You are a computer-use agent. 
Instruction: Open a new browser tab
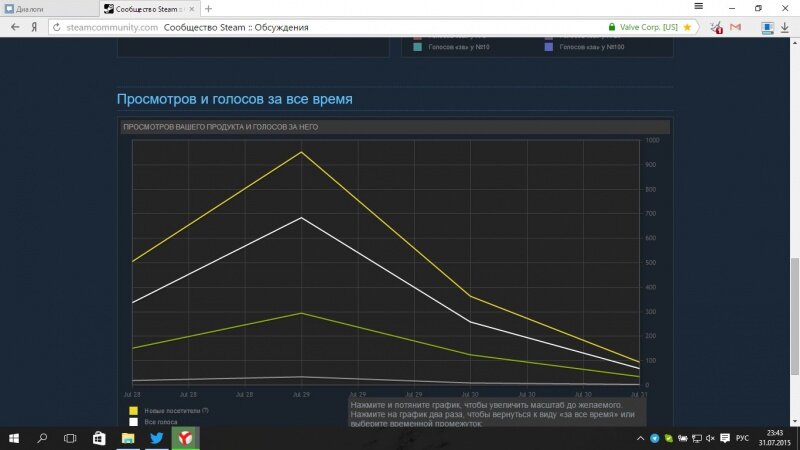tap(208, 9)
